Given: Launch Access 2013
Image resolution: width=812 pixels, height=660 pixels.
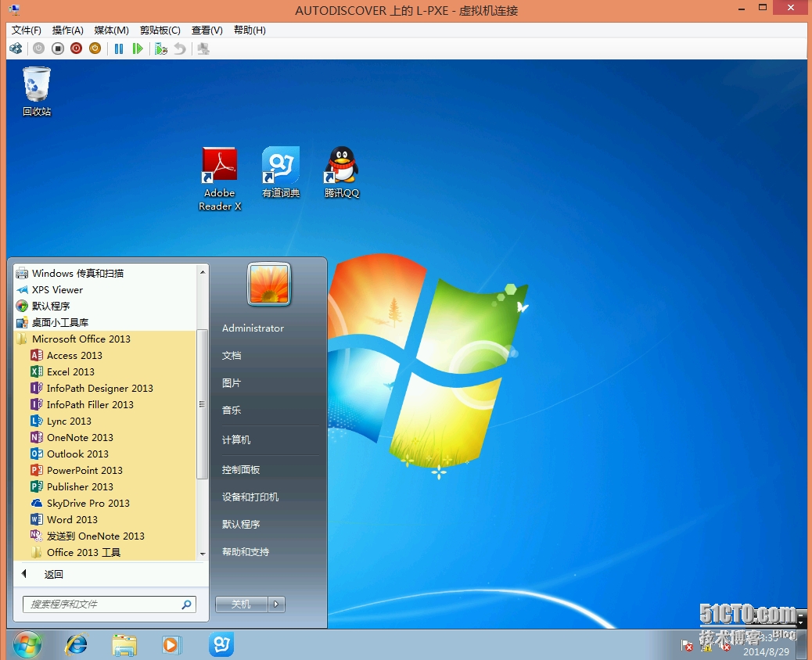Looking at the screenshot, I should [x=105, y=356].
